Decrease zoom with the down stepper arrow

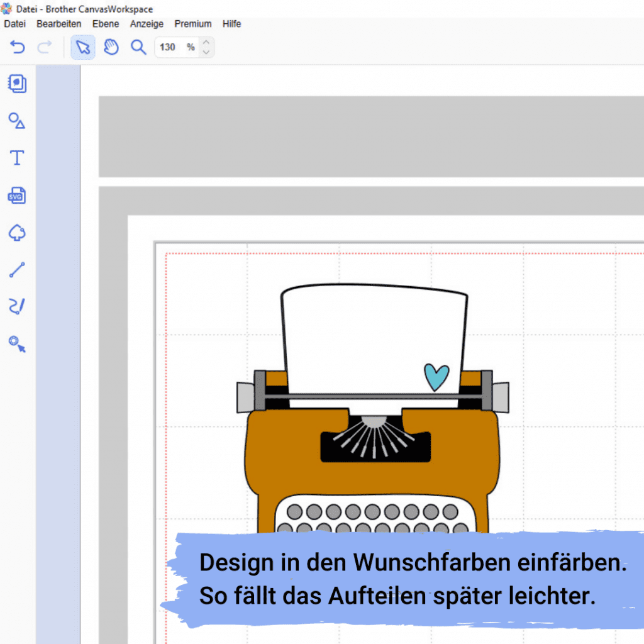[x=206, y=52]
